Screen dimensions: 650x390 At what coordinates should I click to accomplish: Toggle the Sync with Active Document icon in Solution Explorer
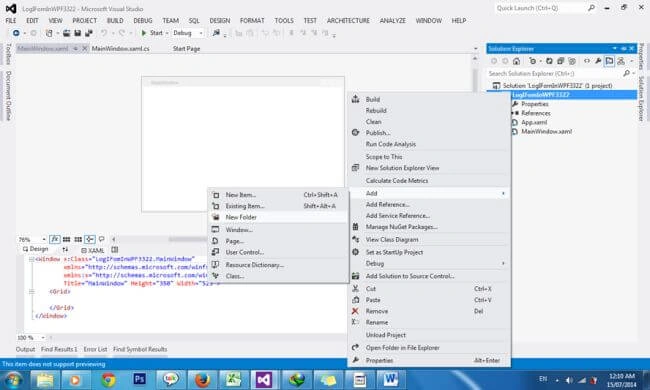click(x=533, y=61)
